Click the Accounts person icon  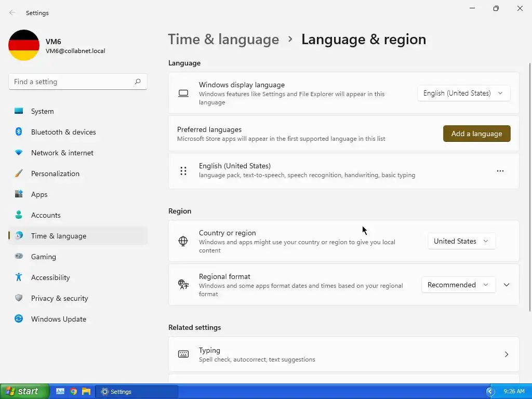pos(19,215)
